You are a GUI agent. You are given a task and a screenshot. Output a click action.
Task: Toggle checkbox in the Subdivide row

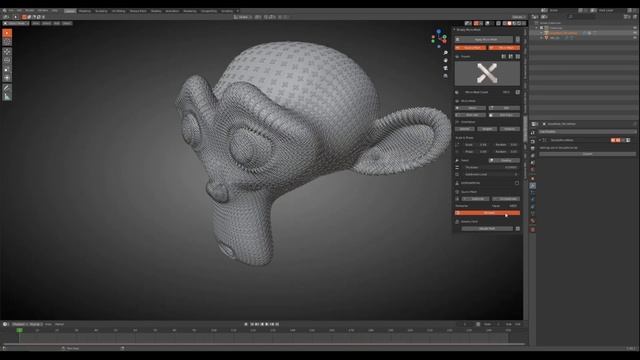517,183
